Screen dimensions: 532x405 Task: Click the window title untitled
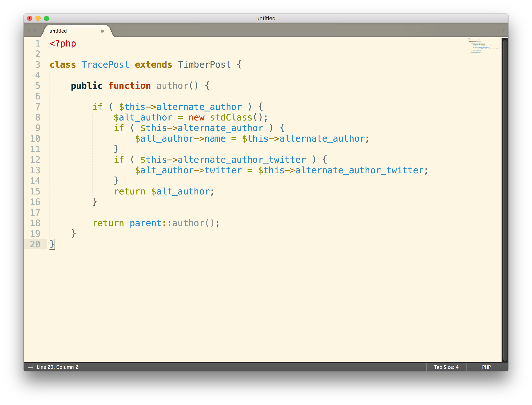266,18
